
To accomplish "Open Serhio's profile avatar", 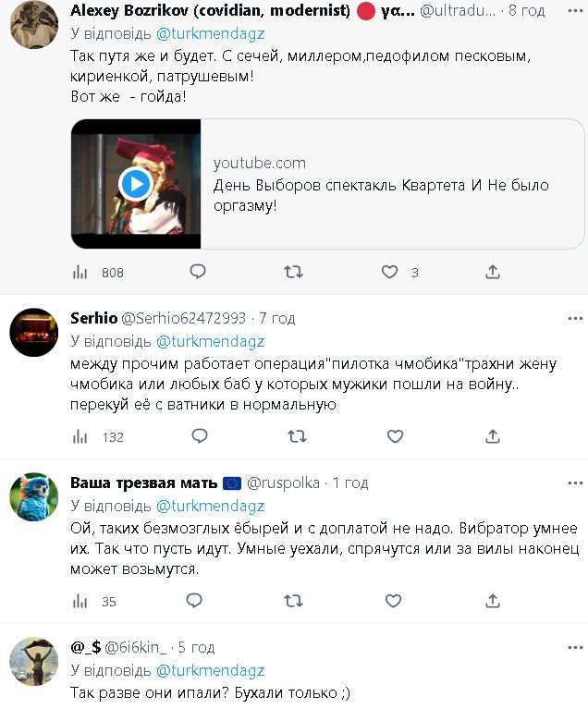I will coord(34,333).
